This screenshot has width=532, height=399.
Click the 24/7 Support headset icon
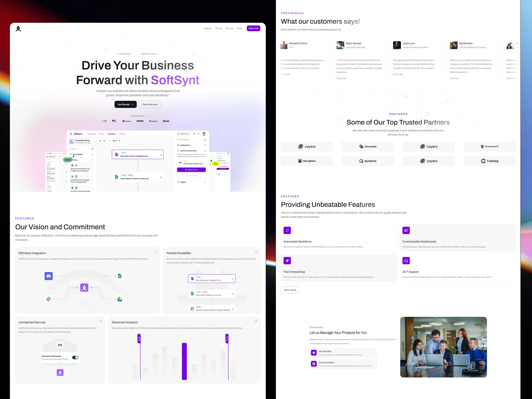point(406,261)
